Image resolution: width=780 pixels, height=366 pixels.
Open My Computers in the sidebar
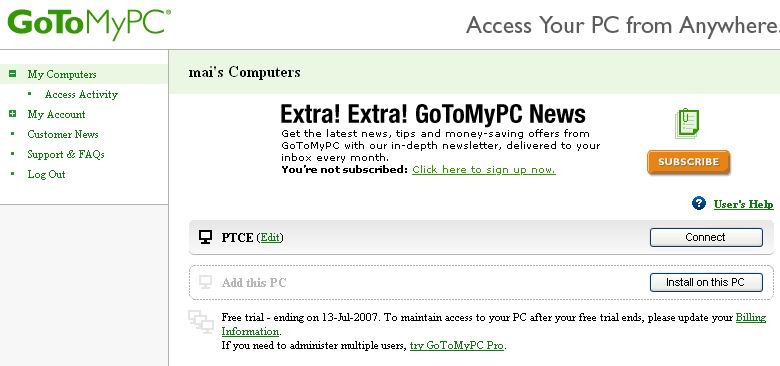click(62, 74)
